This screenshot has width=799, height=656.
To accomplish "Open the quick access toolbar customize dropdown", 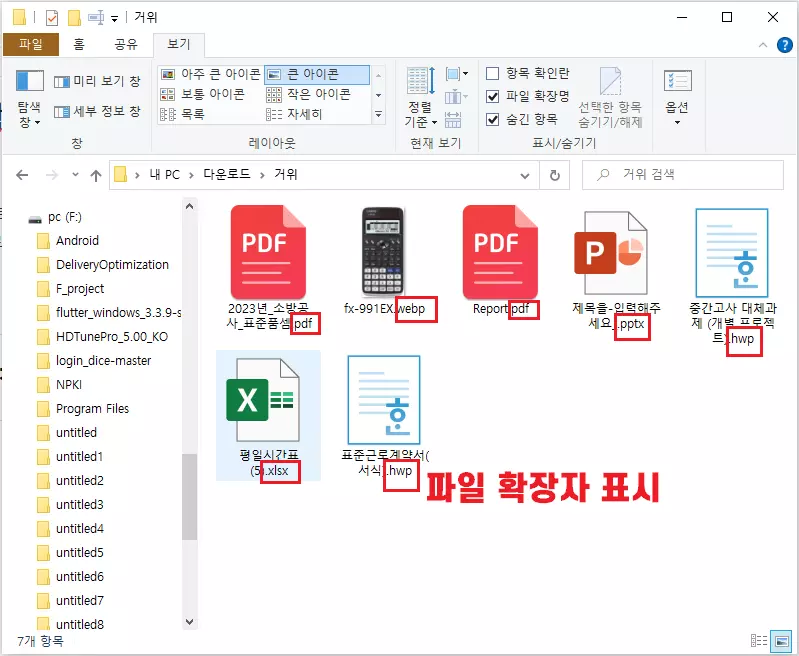I will (115, 19).
